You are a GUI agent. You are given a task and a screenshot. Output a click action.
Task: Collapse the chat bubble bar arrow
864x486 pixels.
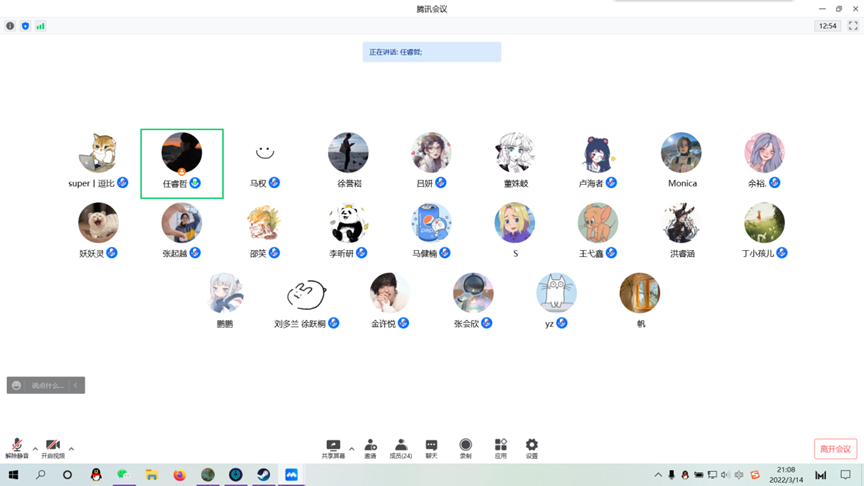(x=76, y=385)
